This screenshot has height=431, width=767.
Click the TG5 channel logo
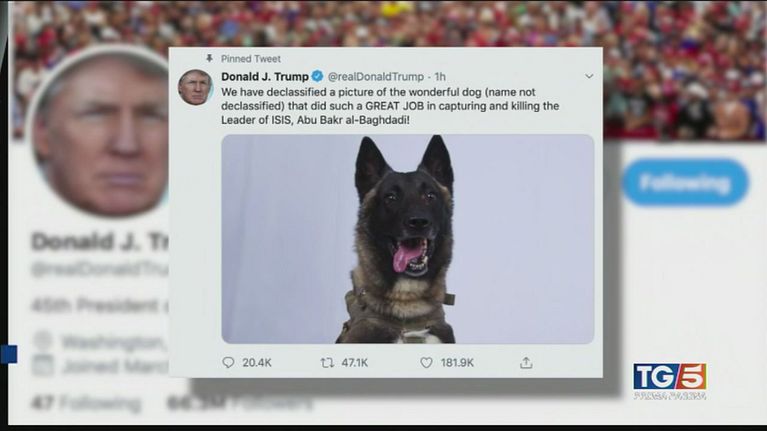pyautogui.click(x=670, y=381)
